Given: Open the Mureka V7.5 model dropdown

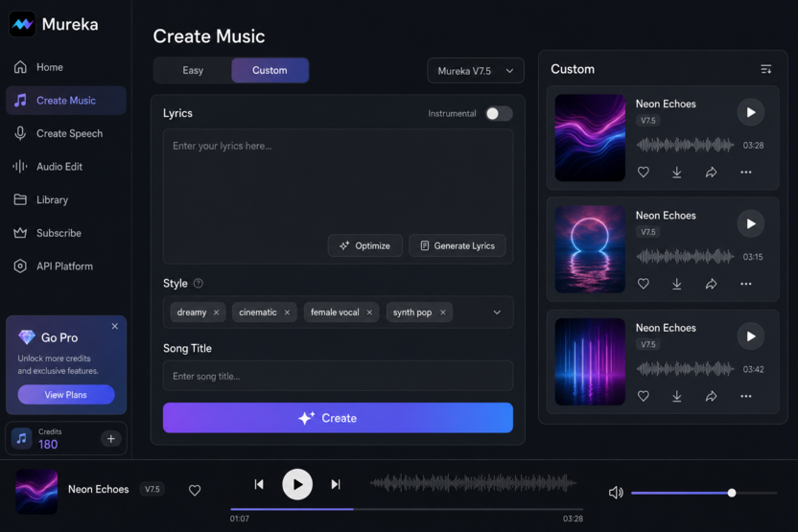Looking at the screenshot, I should [x=476, y=71].
